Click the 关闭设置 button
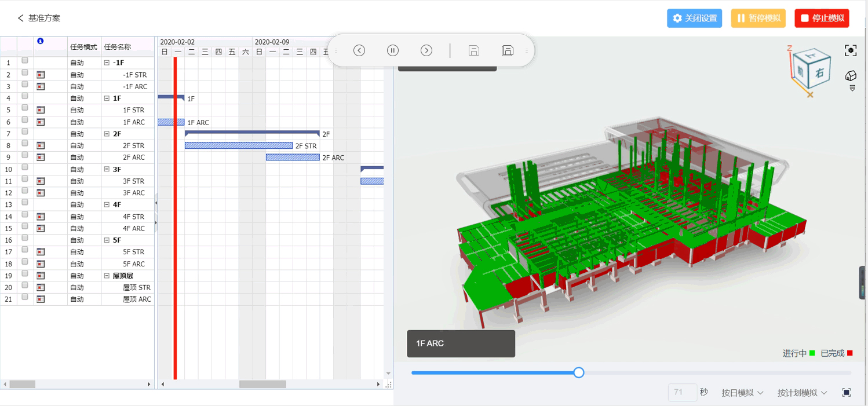 pos(694,18)
